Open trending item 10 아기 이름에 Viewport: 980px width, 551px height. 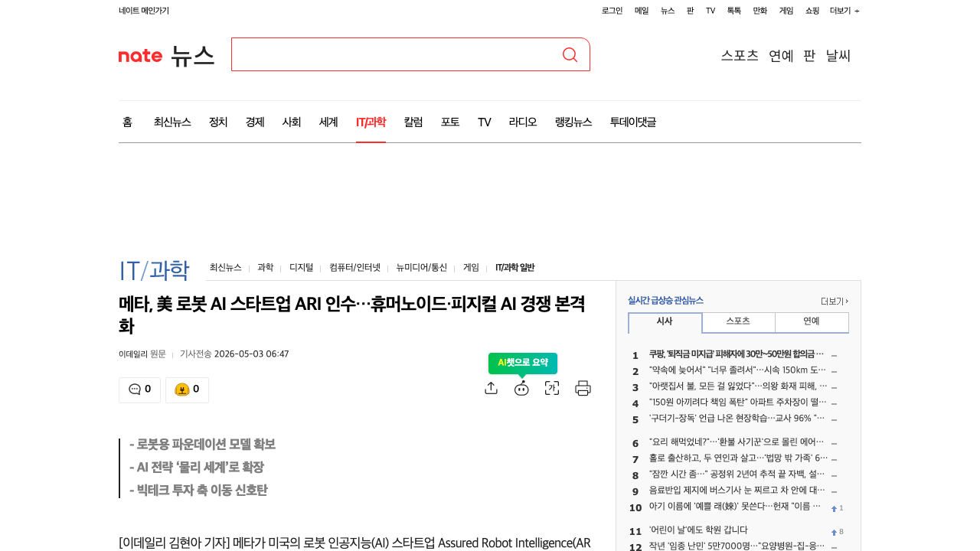[736, 507]
